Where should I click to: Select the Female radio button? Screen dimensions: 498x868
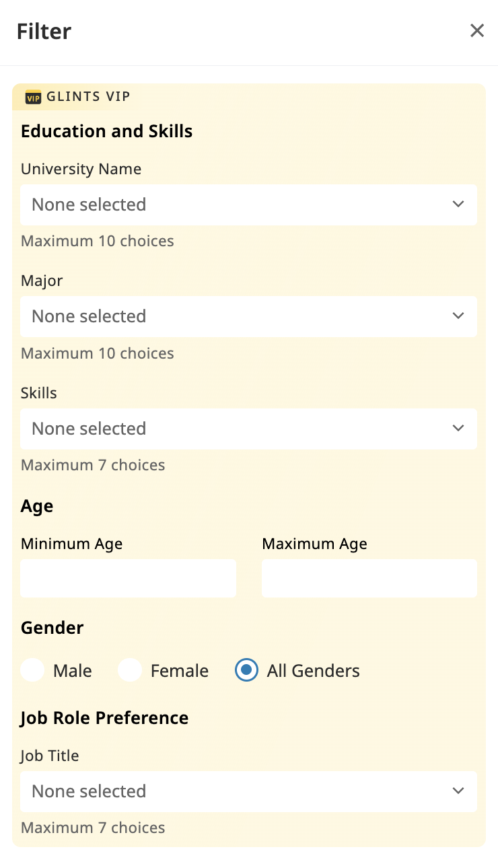pos(131,670)
